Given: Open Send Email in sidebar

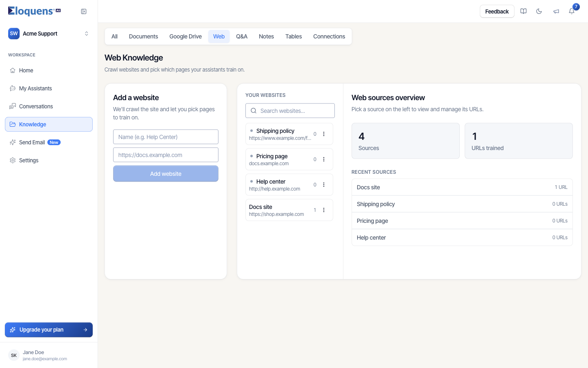Looking at the screenshot, I should click(49, 142).
